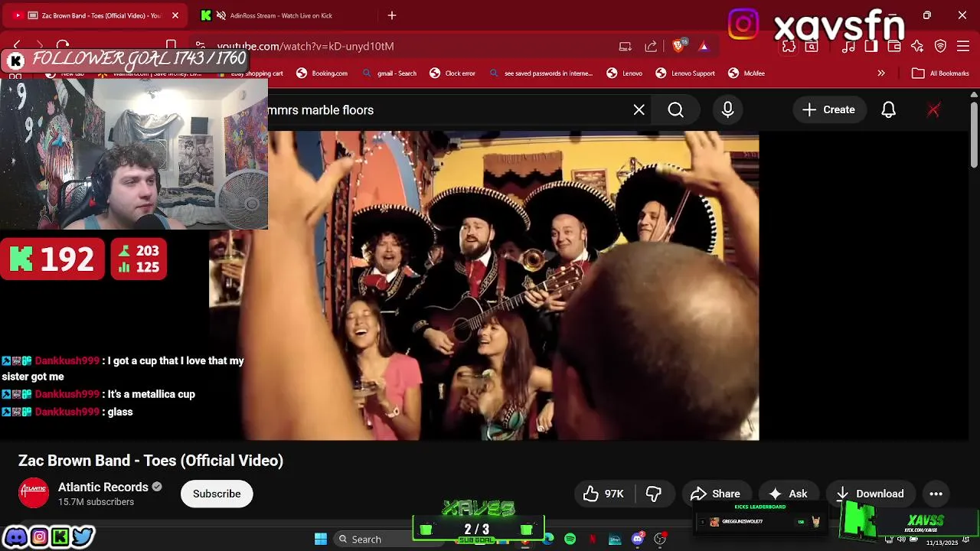The height and width of the screenshot is (551, 980).
Task: Open OBS Studio from the taskbar
Action: point(661,540)
